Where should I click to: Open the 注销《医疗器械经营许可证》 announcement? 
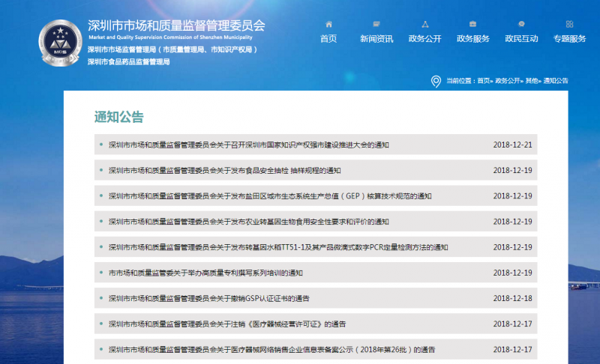pyautogui.click(x=227, y=324)
